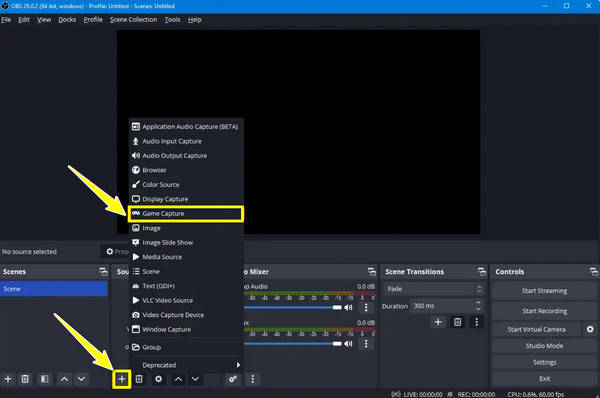Open the Scene Collection menu
Screen dimensions: 600x398
click(134, 20)
